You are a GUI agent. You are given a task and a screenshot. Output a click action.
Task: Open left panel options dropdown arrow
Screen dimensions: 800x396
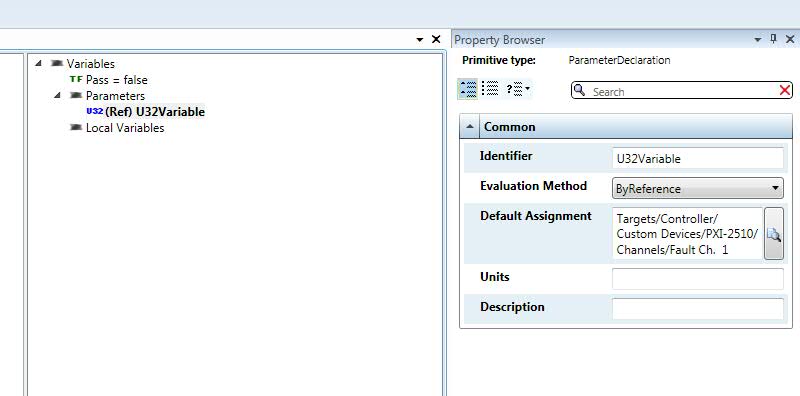tap(419, 39)
